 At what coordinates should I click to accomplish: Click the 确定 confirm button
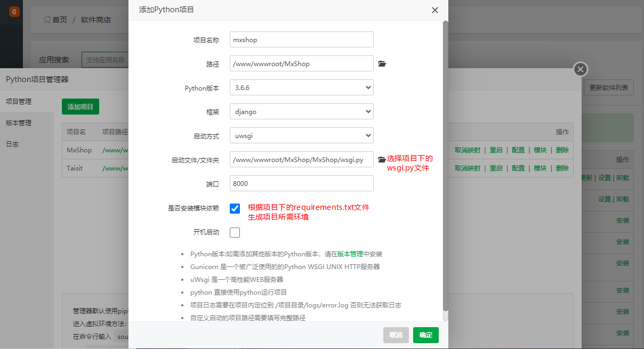tap(425, 335)
